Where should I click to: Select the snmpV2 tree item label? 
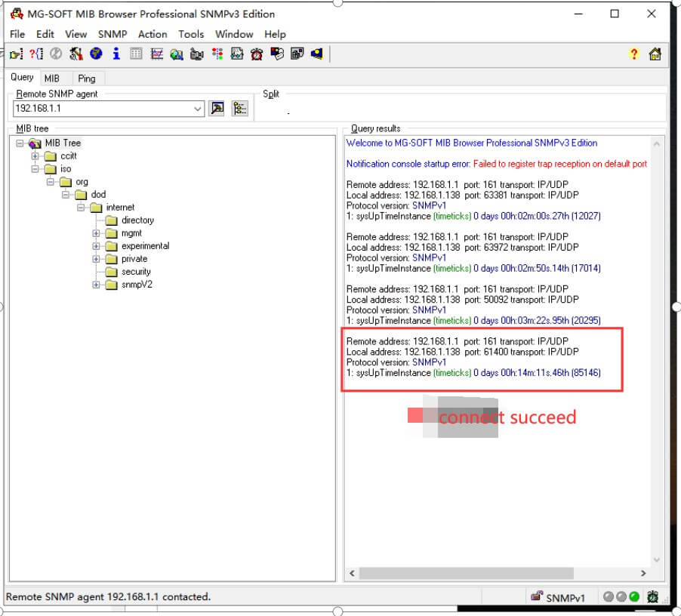click(x=137, y=285)
